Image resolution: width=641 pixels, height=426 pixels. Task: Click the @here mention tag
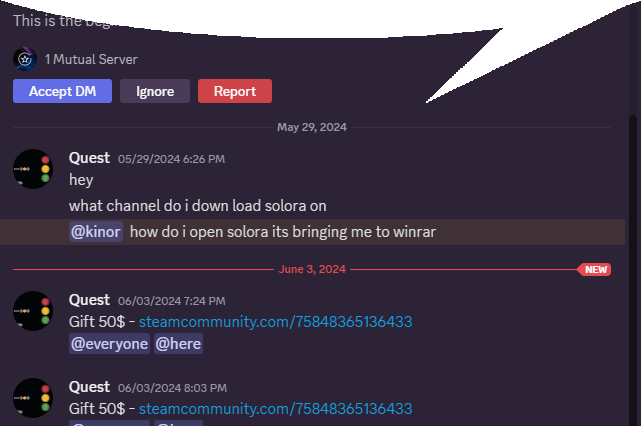coord(178,344)
